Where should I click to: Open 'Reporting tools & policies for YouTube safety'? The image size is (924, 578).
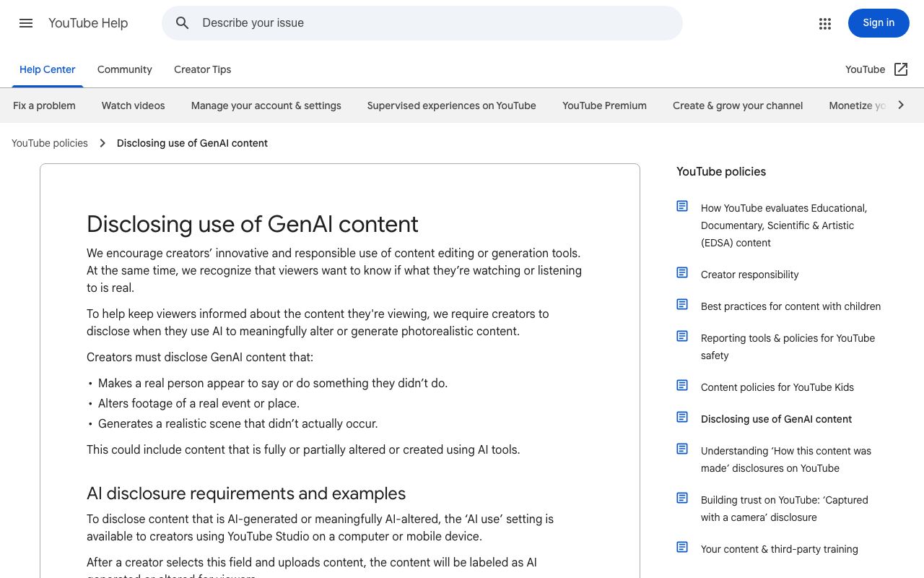[788, 347]
